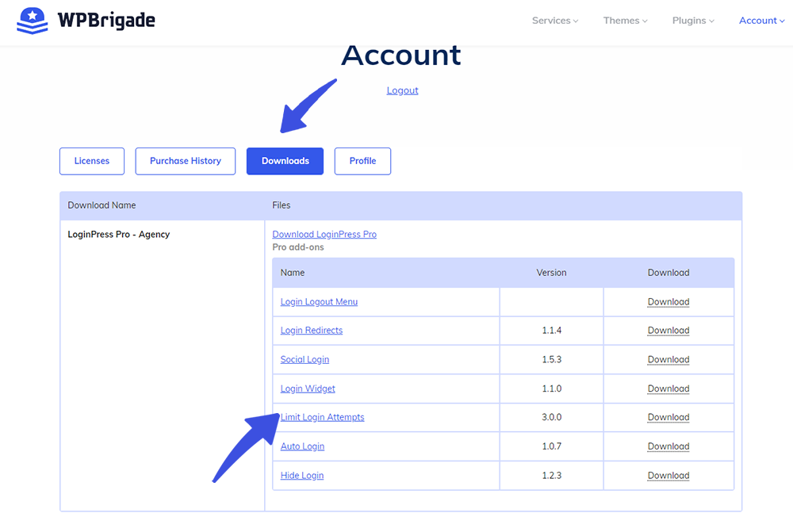Click the Logout link

[403, 90]
